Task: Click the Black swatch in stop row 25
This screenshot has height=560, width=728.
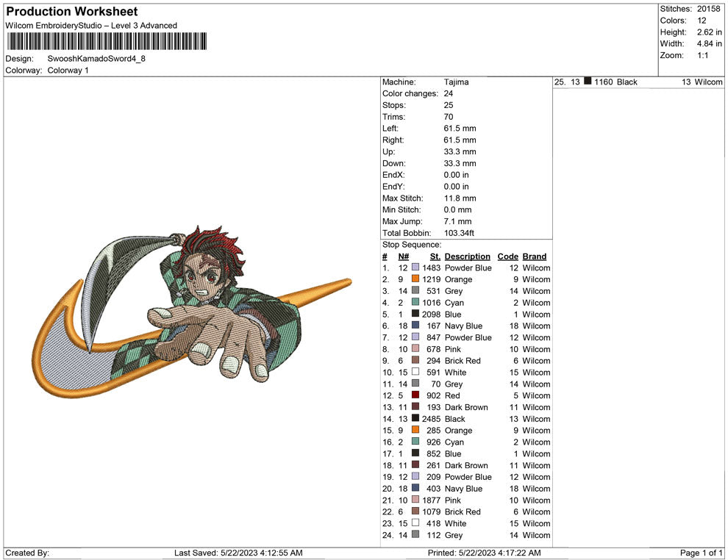Action: click(588, 81)
